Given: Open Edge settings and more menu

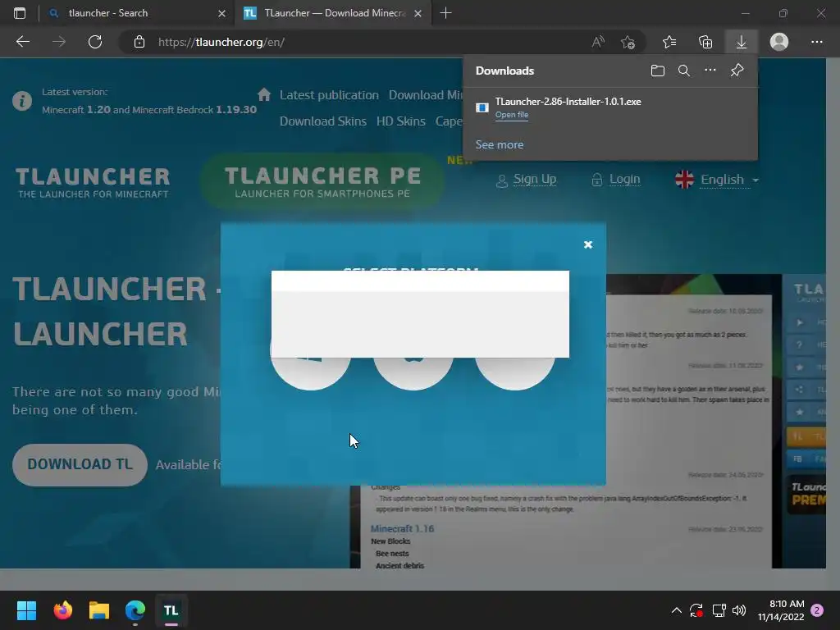Looking at the screenshot, I should pyautogui.click(x=816, y=42).
